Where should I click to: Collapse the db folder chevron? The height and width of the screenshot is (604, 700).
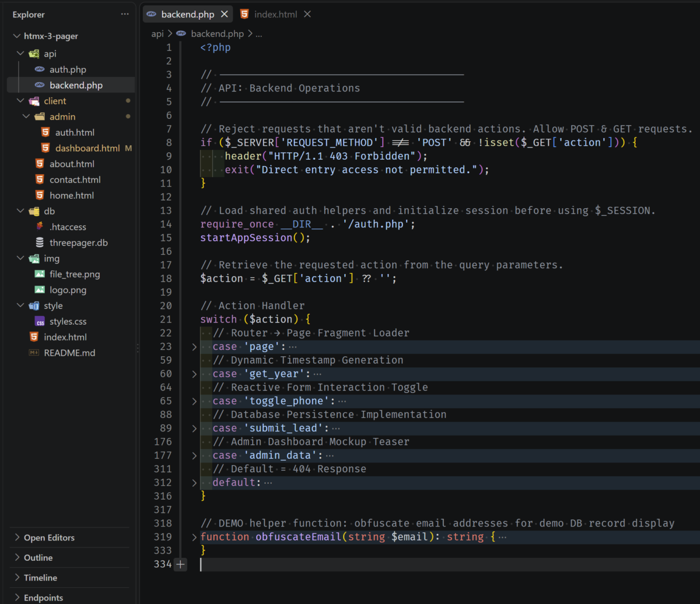(x=21, y=211)
